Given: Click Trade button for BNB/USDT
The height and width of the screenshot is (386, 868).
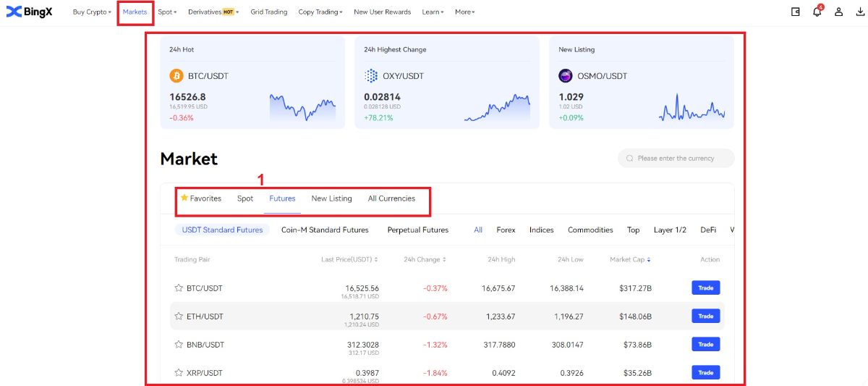Looking at the screenshot, I should [x=706, y=345].
